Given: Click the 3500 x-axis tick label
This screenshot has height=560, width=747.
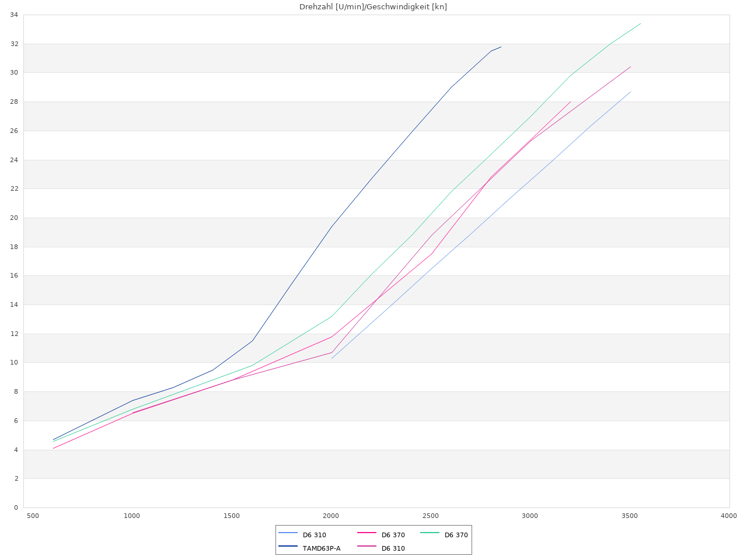Looking at the screenshot, I should click(x=630, y=516).
